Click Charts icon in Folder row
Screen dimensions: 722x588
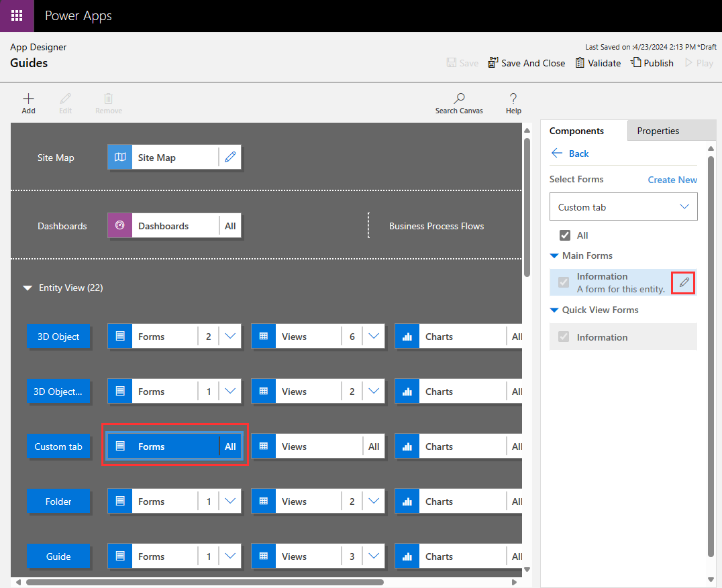[407, 501]
